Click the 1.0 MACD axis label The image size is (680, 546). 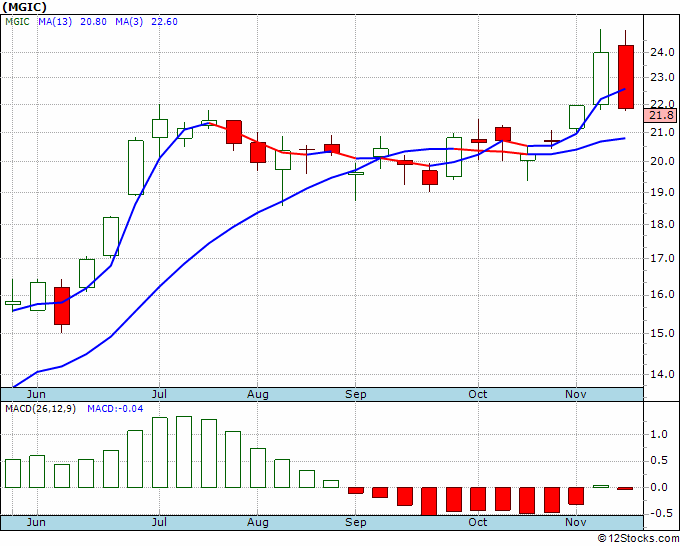pos(660,435)
